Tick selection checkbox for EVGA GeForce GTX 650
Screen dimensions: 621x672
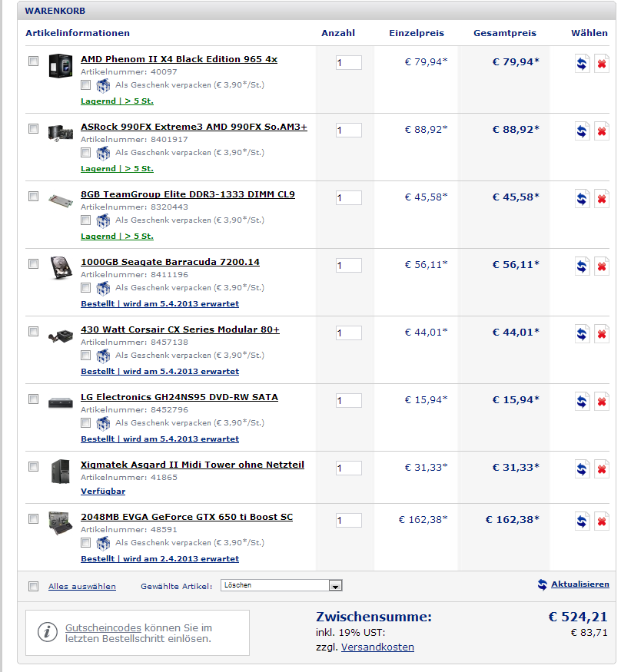click(x=34, y=518)
